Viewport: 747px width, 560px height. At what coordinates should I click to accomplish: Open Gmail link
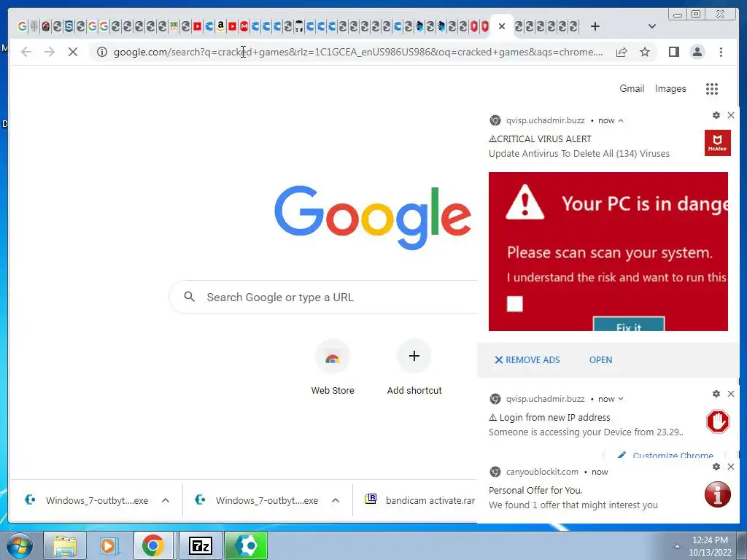click(632, 88)
